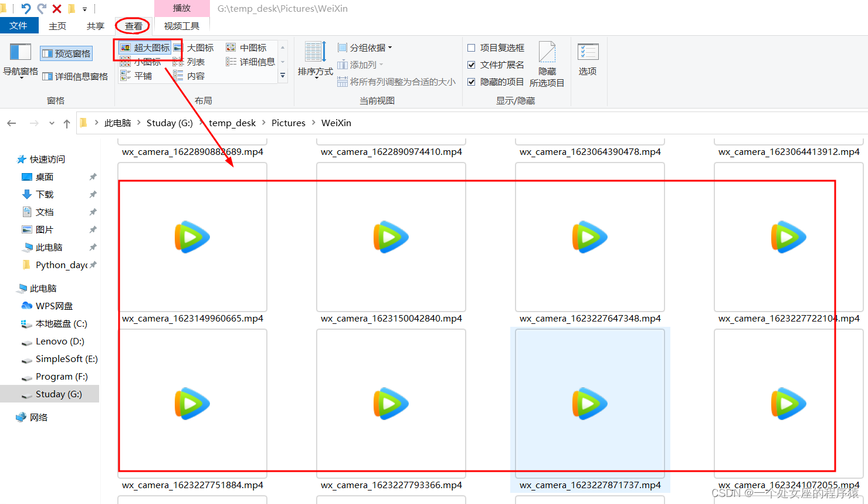Switch to the 共享 ribbon tab

click(x=95, y=26)
